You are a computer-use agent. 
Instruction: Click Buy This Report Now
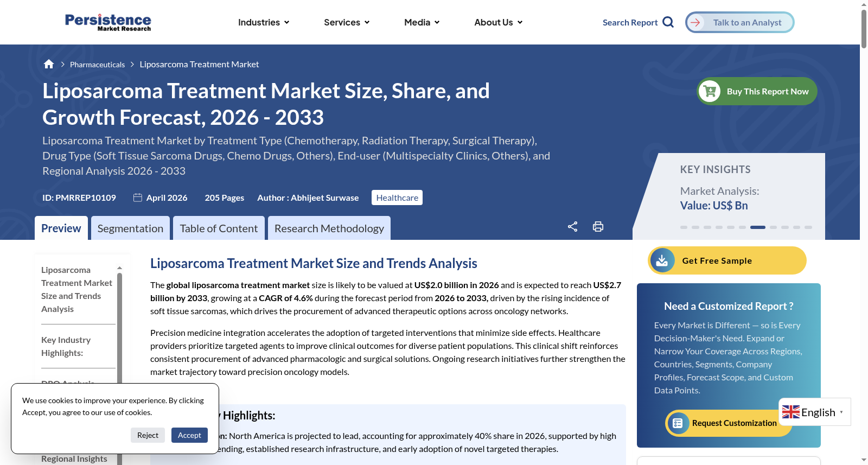pos(757,91)
